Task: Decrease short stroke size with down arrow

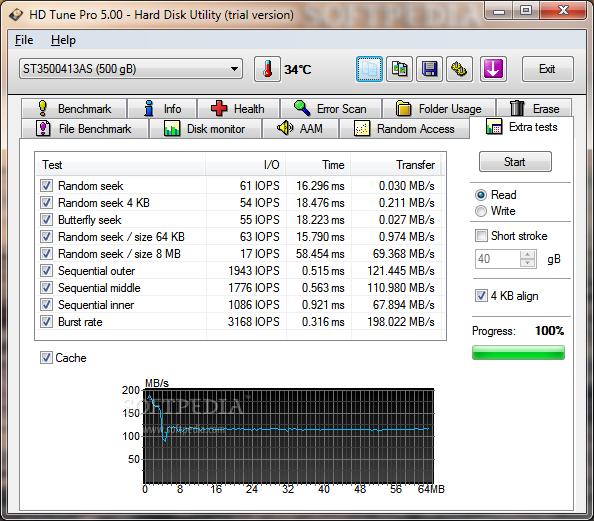Action: (527, 263)
